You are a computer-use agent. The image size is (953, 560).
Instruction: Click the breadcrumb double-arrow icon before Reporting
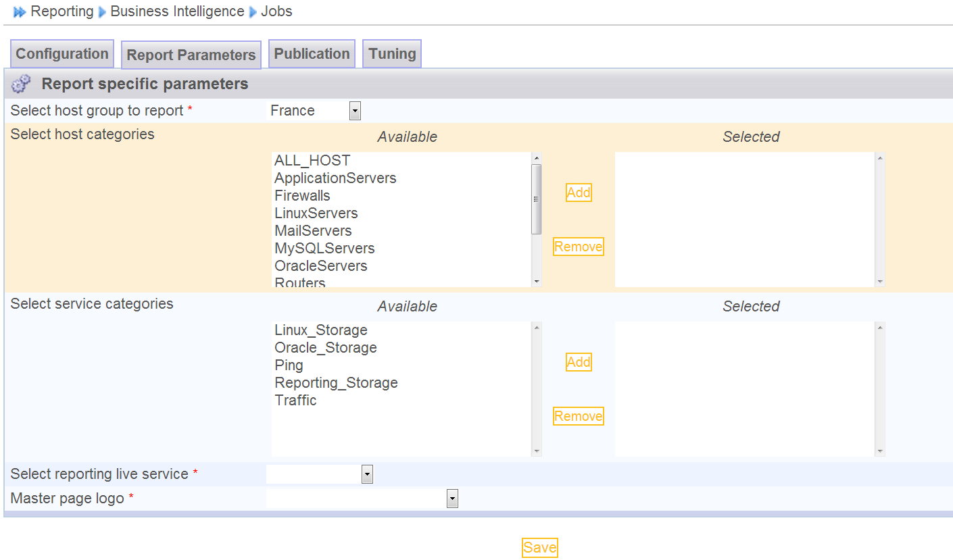pyautogui.click(x=20, y=12)
